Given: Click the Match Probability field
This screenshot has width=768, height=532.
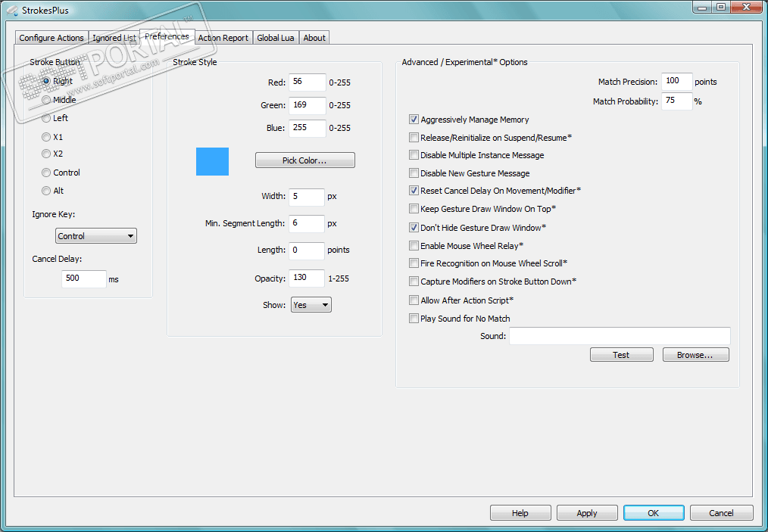Looking at the screenshot, I should point(677,101).
